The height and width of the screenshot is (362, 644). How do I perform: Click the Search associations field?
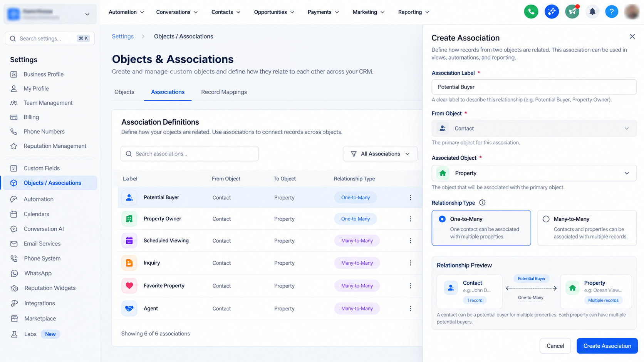190,154
